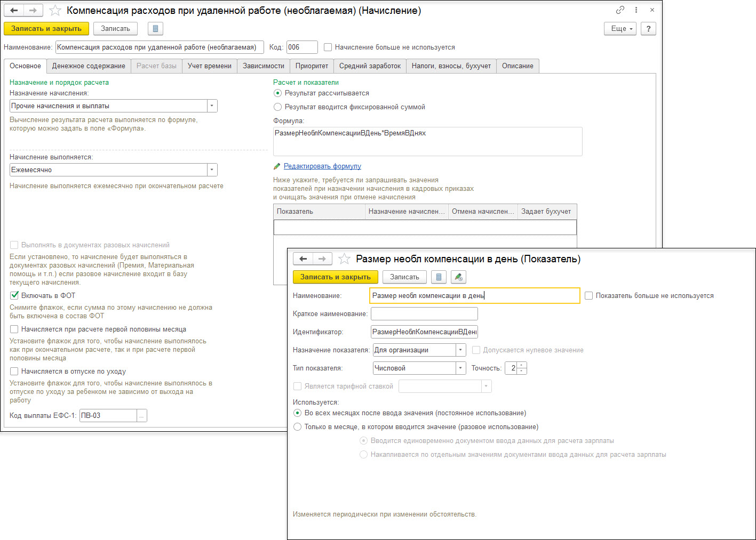Click the Идентификатор field
756x540 pixels.
[x=424, y=332]
